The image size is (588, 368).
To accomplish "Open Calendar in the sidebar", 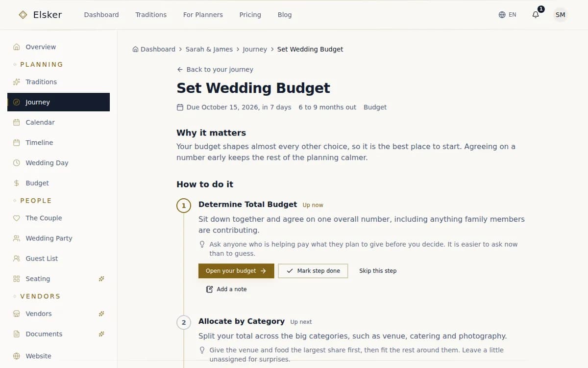I will [x=58, y=122].
